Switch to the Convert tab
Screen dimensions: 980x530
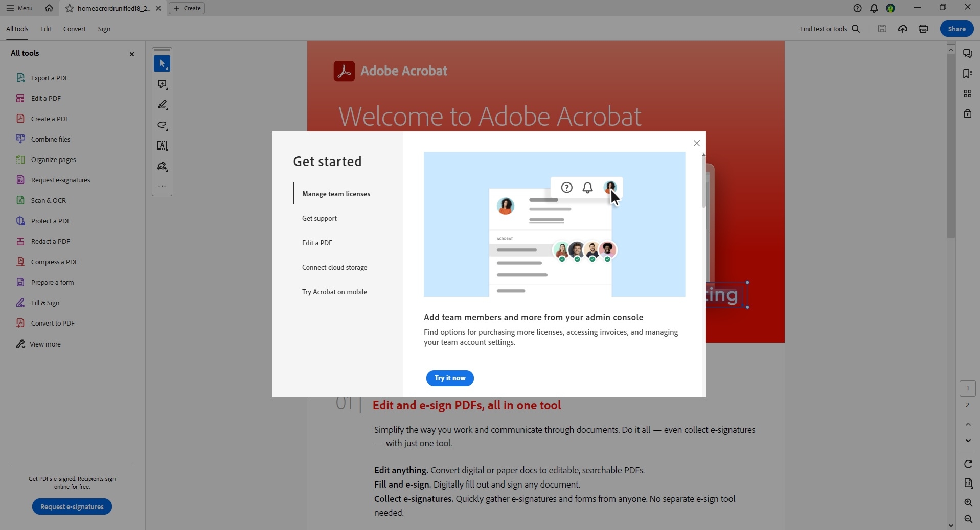[74, 29]
